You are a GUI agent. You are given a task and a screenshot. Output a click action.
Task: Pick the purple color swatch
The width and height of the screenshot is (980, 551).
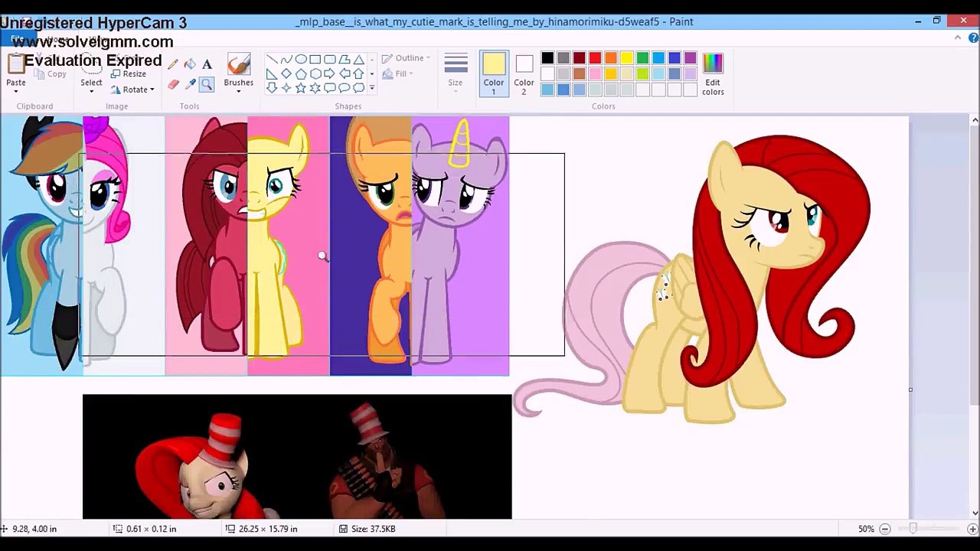click(x=691, y=58)
